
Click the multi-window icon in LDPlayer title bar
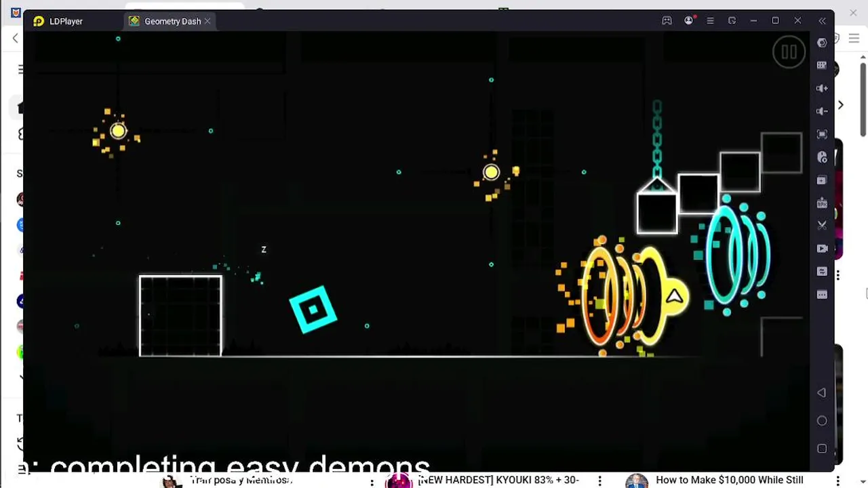(x=732, y=21)
